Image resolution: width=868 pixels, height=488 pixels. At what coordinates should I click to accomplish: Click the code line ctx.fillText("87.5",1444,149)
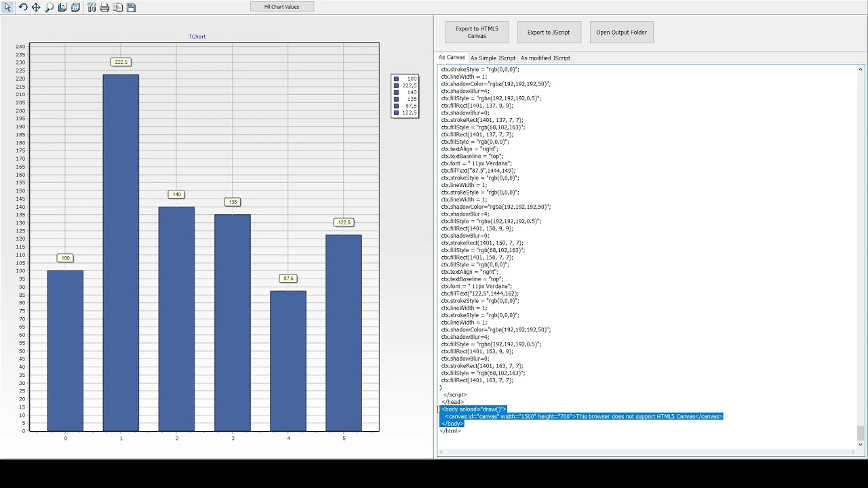478,171
